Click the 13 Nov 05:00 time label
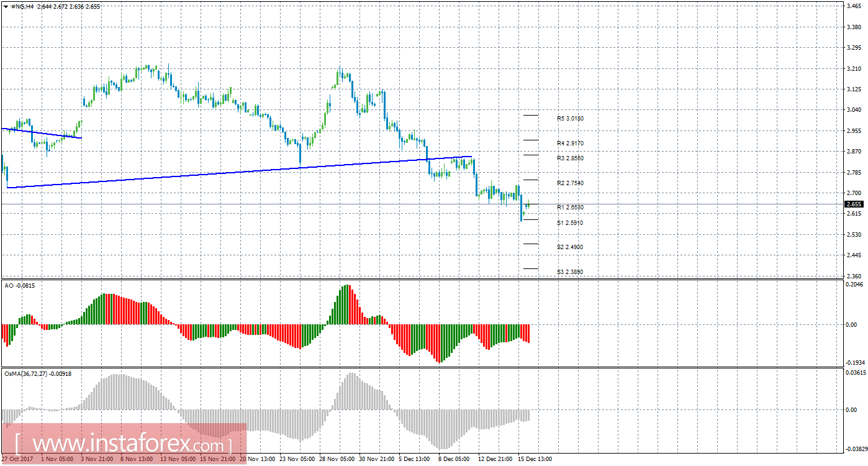868x466 pixels. coord(178,459)
